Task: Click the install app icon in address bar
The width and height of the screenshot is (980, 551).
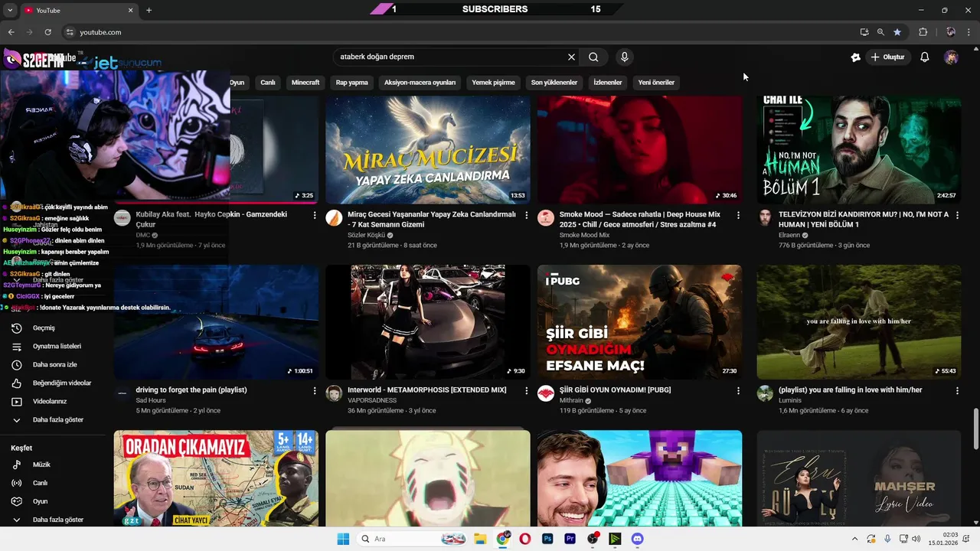Action: click(x=864, y=32)
